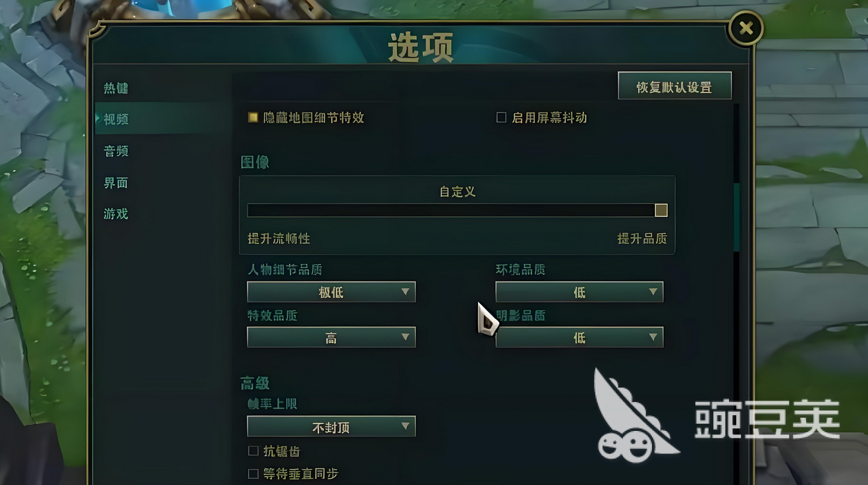Open the 界面 interface tab

click(116, 183)
